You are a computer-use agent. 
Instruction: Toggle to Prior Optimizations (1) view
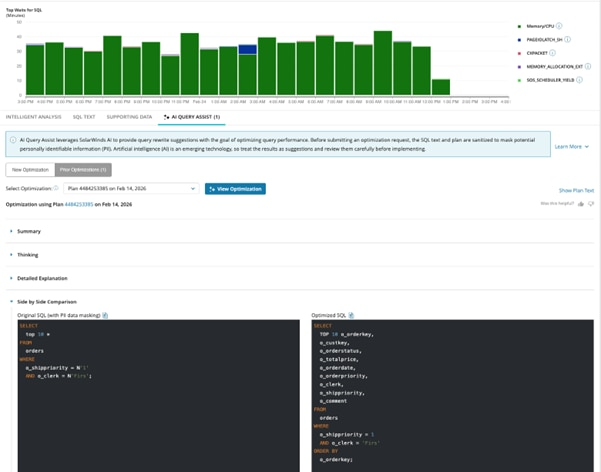(83, 170)
